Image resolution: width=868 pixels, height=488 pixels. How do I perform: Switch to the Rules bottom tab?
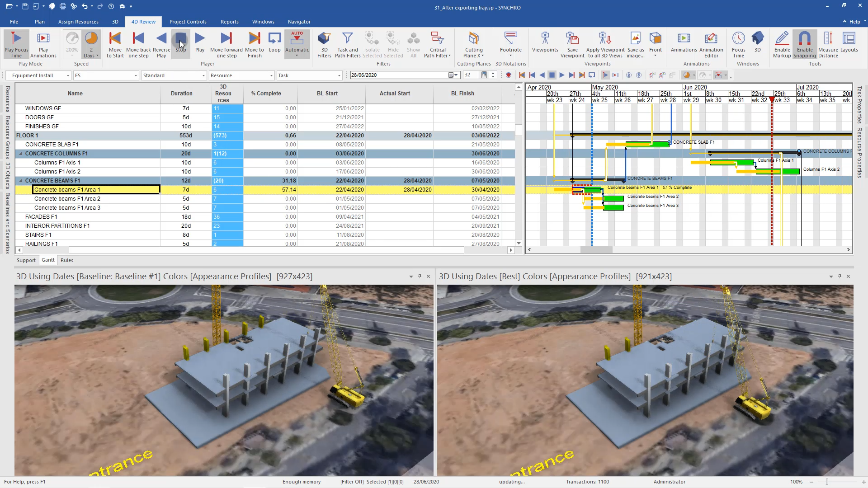click(67, 260)
